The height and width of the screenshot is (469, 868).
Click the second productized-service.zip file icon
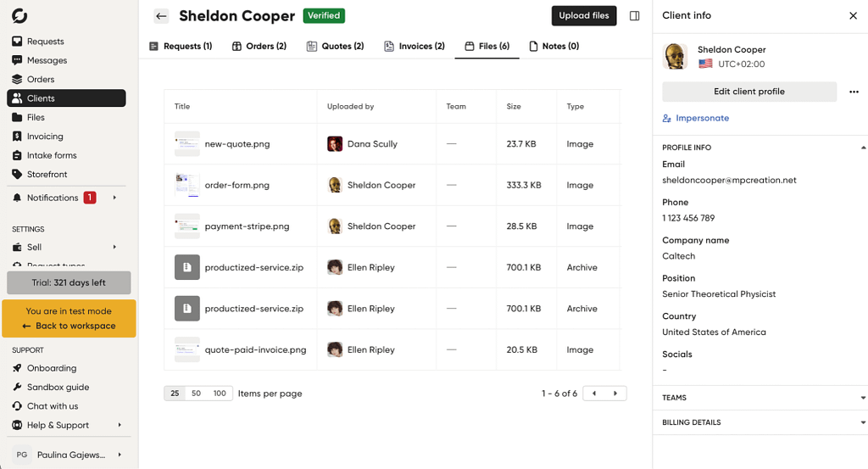[x=187, y=309]
